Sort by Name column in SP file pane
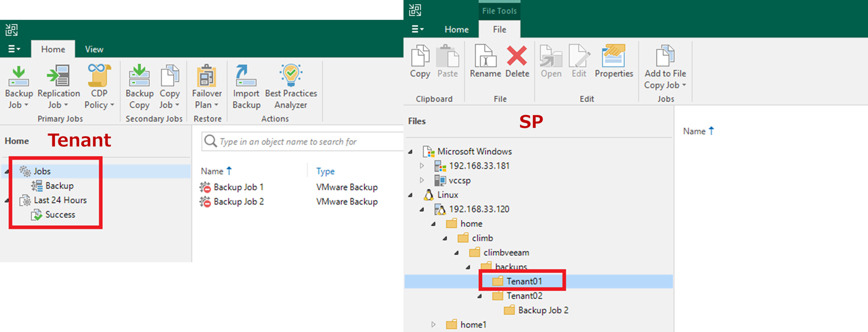The height and width of the screenshot is (332, 868). [698, 131]
